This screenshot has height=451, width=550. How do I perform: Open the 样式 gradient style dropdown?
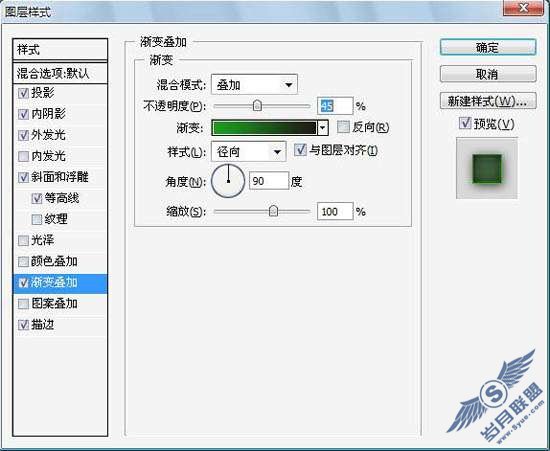pyautogui.click(x=249, y=152)
